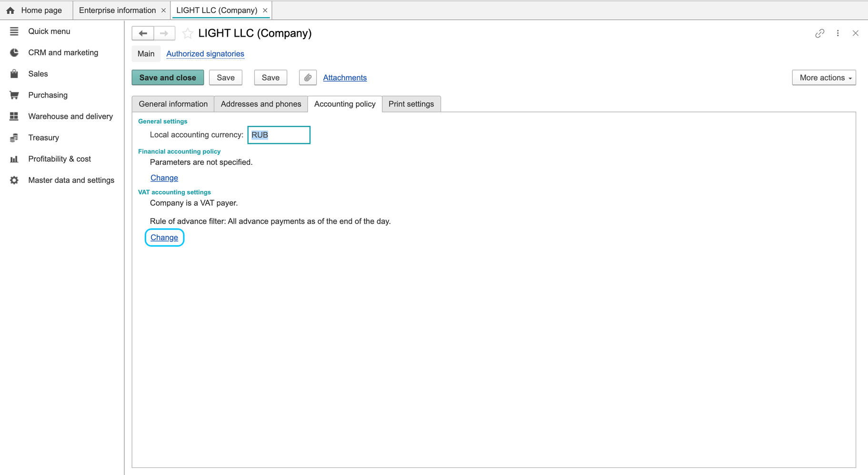Click the Save and close button

coord(168,78)
